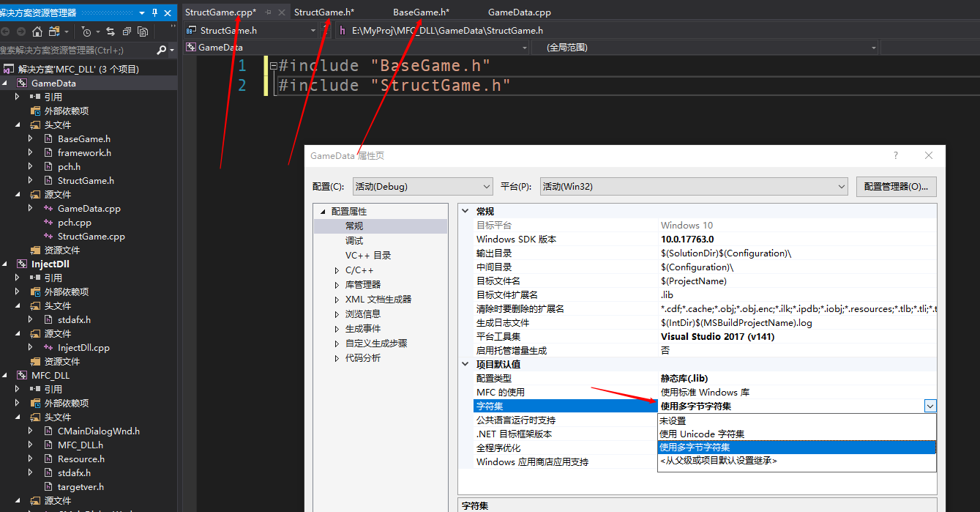Click the help question mark in property dialog

(896, 155)
